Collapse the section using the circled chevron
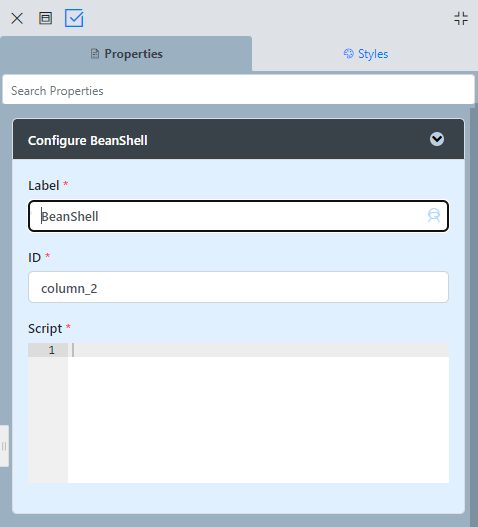The height and width of the screenshot is (527, 478). coord(437,139)
